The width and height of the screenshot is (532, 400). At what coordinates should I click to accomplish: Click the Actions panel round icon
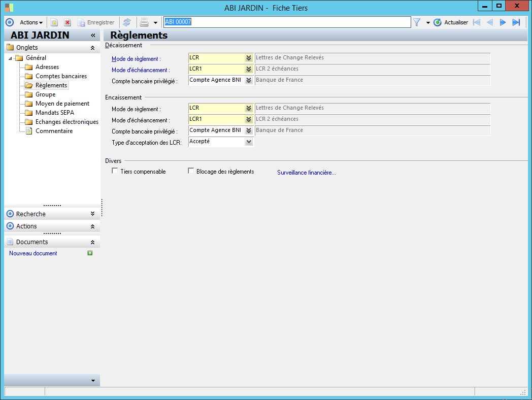point(10,226)
